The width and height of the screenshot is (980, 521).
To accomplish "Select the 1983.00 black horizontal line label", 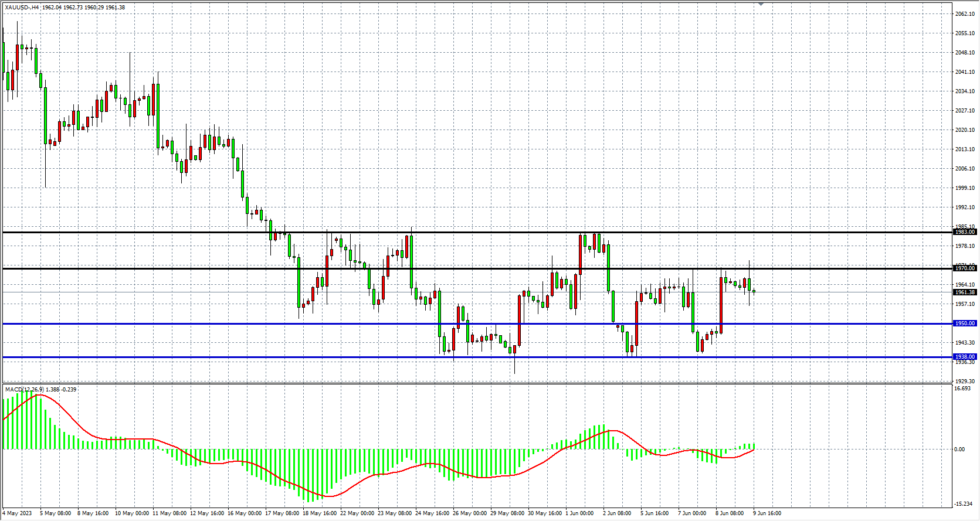I will [965, 232].
